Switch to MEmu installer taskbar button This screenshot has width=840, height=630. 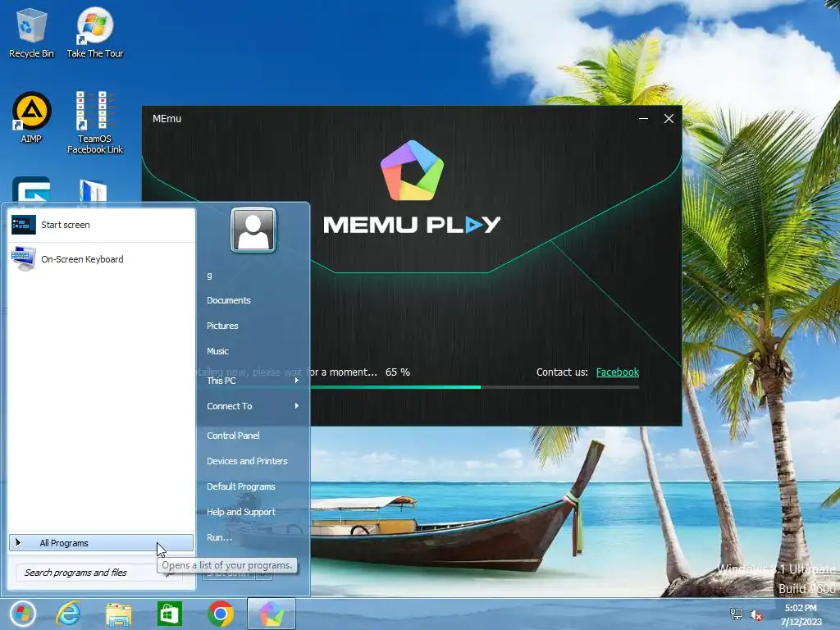(271, 614)
